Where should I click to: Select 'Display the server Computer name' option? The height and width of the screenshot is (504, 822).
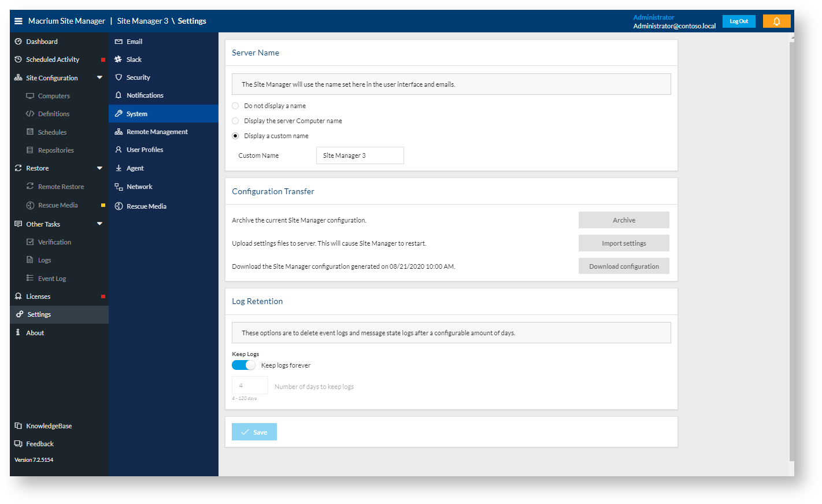pos(235,121)
